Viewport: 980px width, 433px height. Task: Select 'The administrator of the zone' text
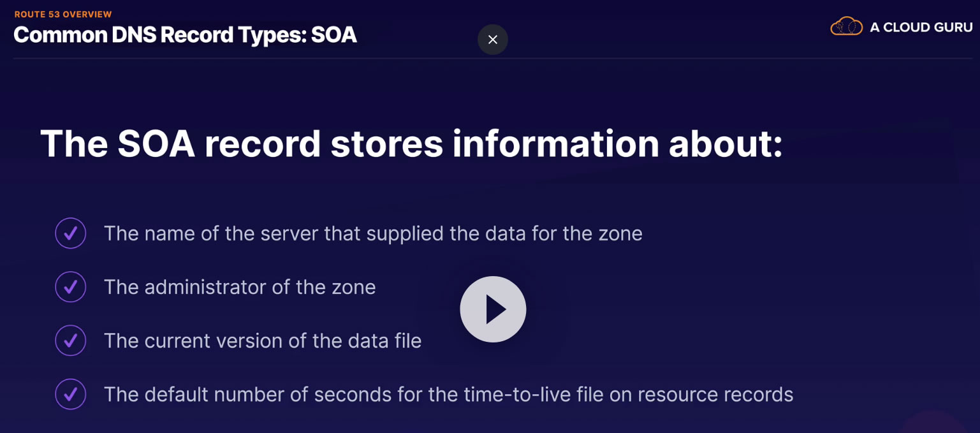tap(240, 287)
